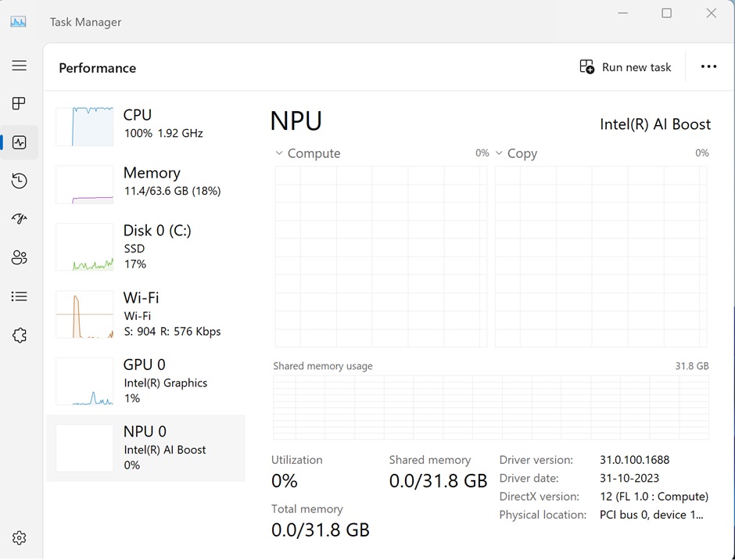The image size is (735, 560).
Task: Open the Details page
Action: point(20,296)
